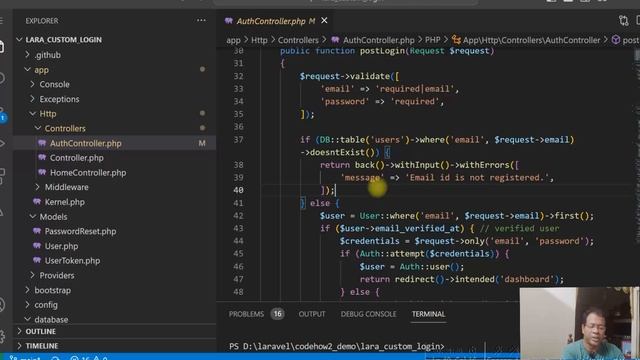The image size is (640, 360).
Task: Click the compare changes icon in editor toolbar
Action: click(623, 20)
